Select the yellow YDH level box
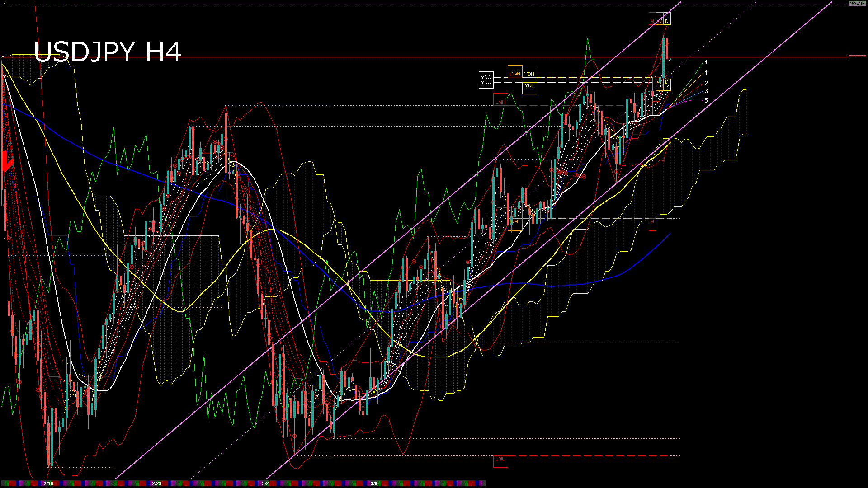 tap(529, 74)
